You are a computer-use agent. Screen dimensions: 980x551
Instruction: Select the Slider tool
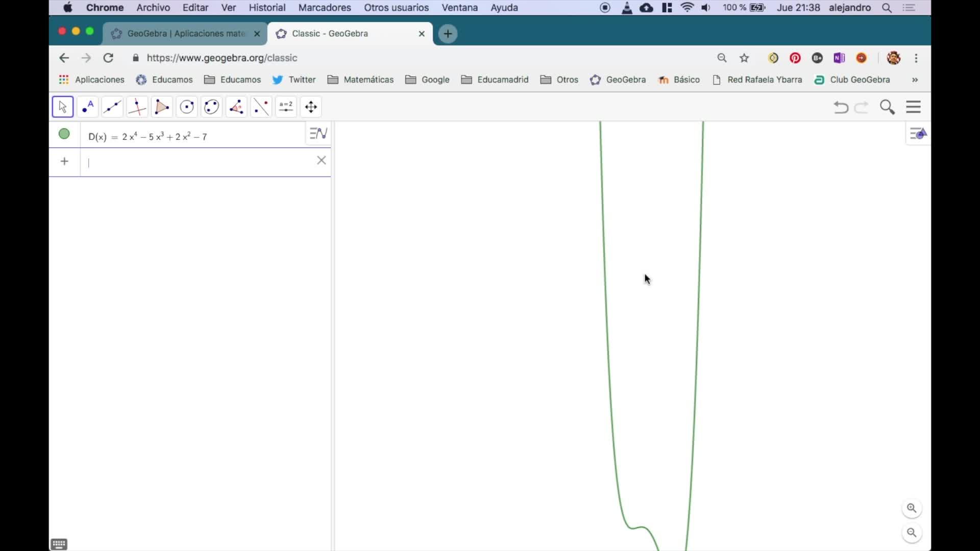tap(286, 107)
